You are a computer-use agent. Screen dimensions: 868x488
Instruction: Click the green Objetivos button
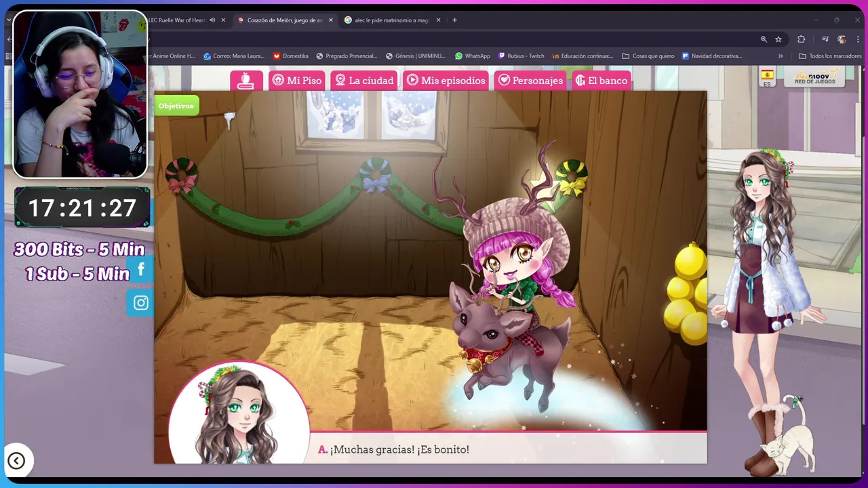[x=176, y=106]
